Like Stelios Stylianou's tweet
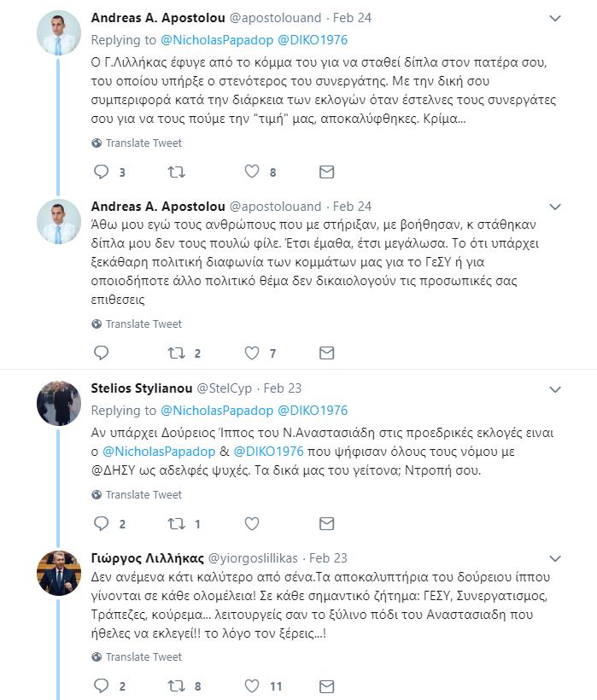This screenshot has height=700, width=597. point(252,523)
